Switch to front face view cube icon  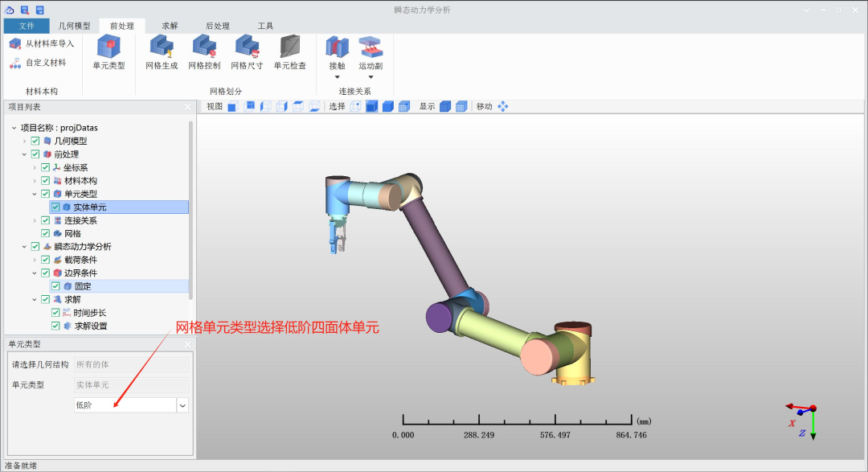coord(232,106)
